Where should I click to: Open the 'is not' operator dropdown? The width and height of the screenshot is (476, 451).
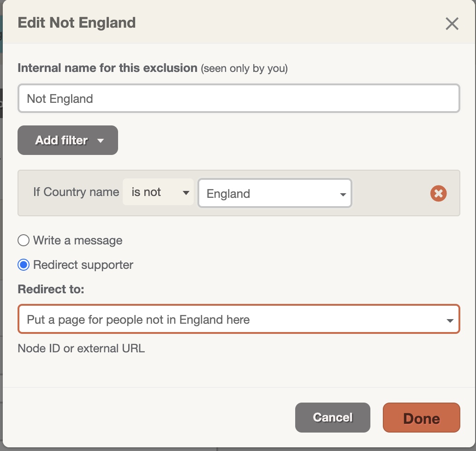click(x=158, y=192)
